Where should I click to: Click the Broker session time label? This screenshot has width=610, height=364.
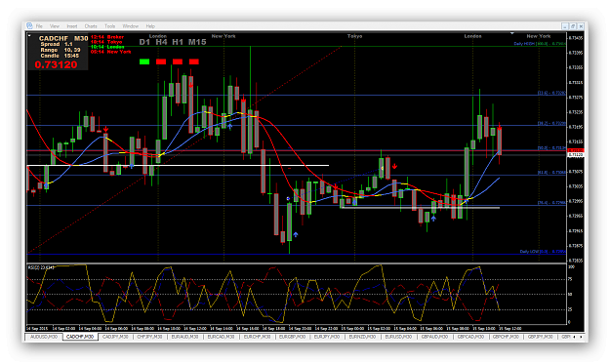click(107, 37)
